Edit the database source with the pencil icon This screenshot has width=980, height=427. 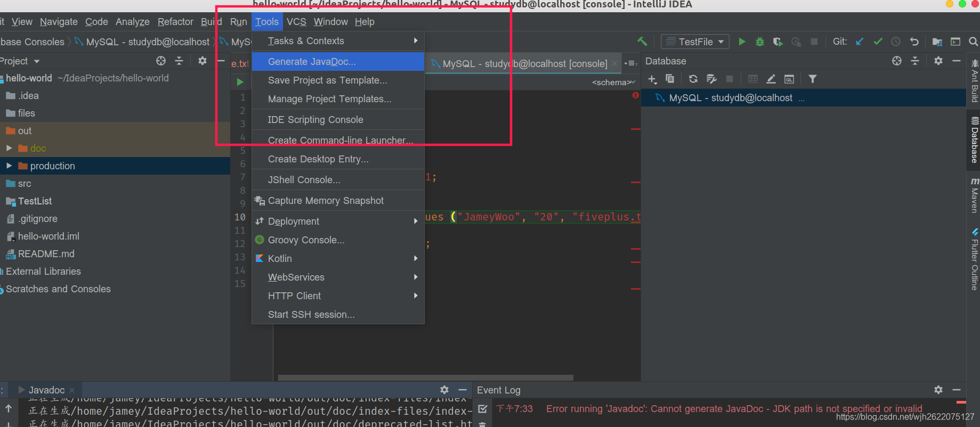click(771, 79)
